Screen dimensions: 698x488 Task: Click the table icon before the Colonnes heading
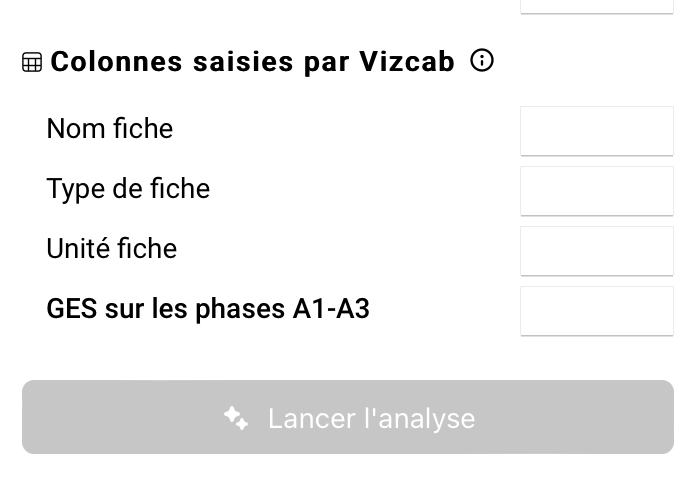click(32, 63)
